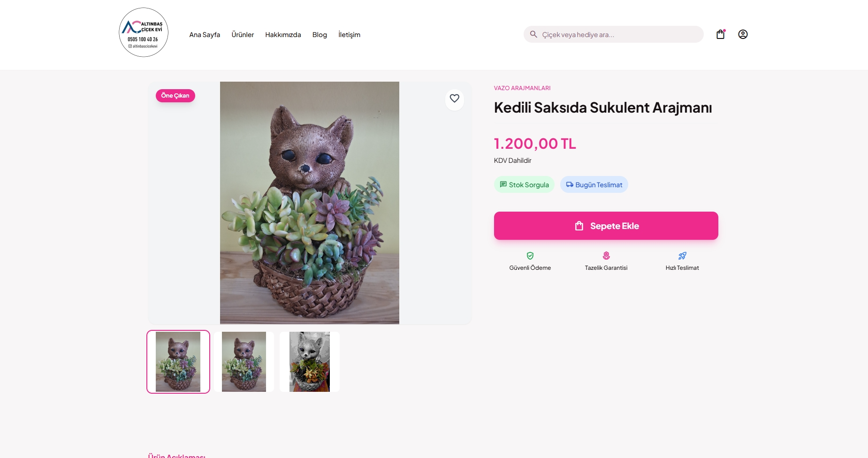Open the Vazo Arajmanları category link
Viewport: 868px width, 458px height.
point(522,88)
